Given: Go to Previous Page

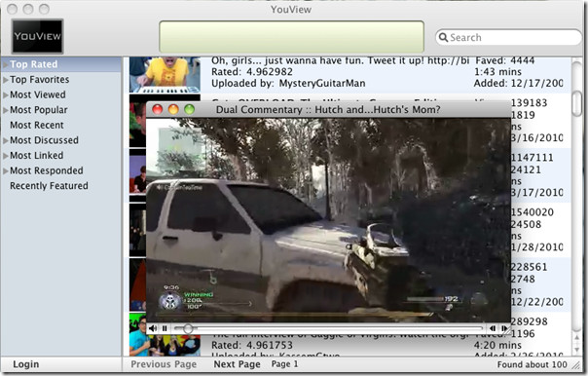Looking at the screenshot, I should click(x=164, y=364).
